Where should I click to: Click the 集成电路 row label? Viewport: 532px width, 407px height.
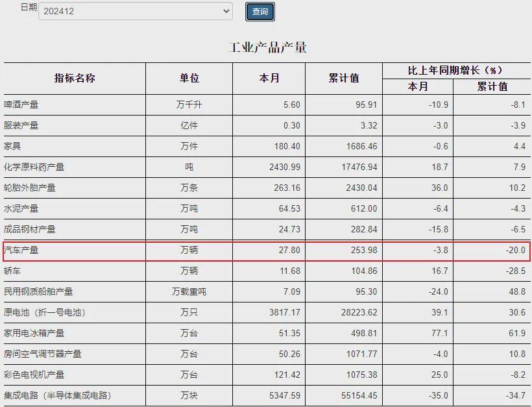57,395
